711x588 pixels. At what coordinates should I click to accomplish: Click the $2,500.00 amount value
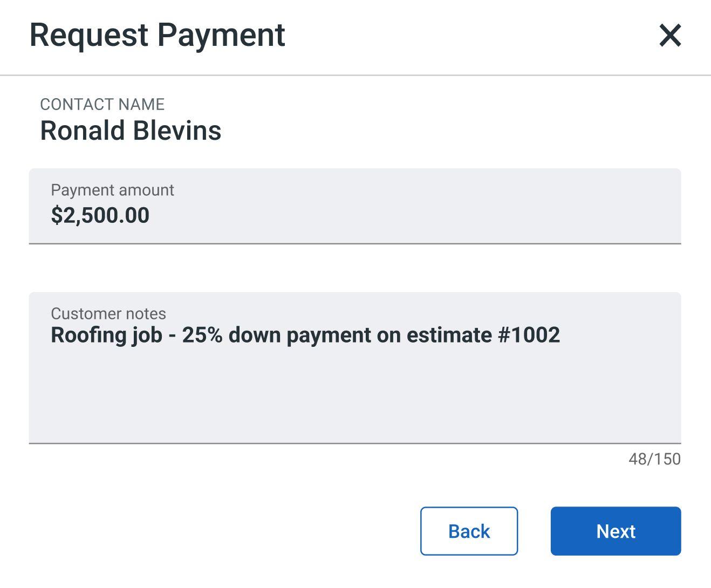(100, 215)
